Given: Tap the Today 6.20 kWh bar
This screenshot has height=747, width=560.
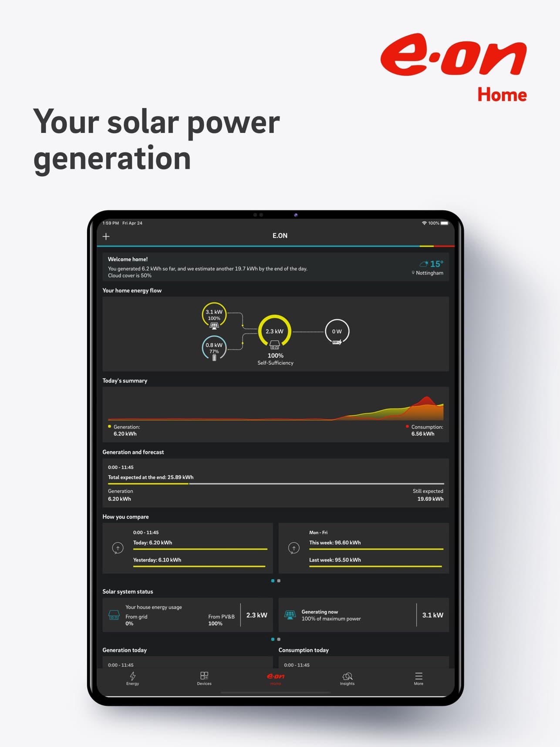Looking at the screenshot, I should click(200, 549).
